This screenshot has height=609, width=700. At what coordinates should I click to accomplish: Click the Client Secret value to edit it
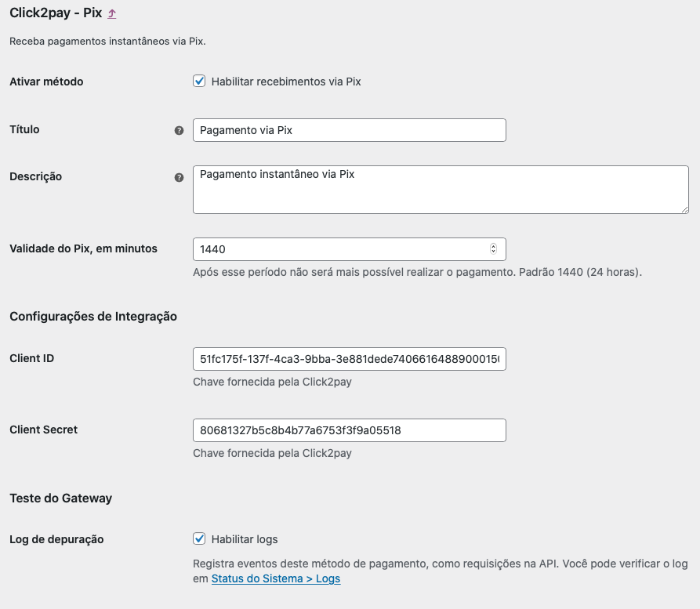tap(349, 430)
